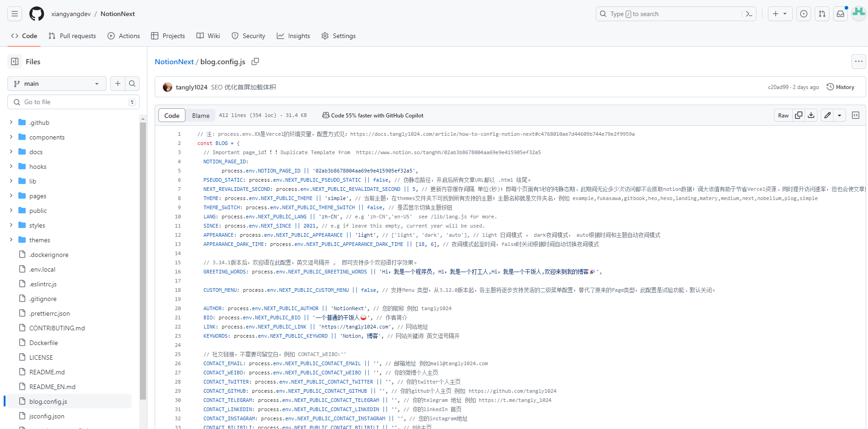Expand the themes folder
The height and width of the screenshot is (429, 868).
coord(11,240)
